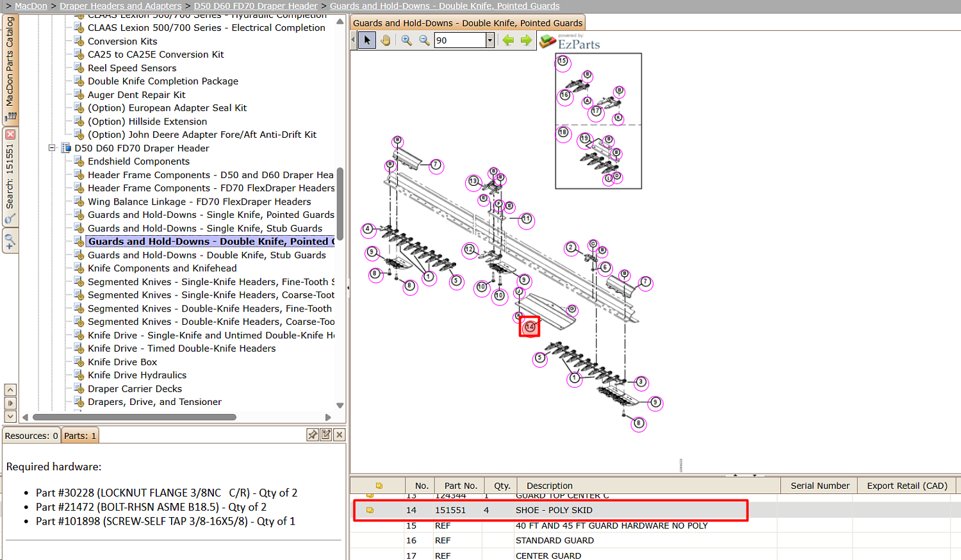Edit notes with the pencil icon
Screen dimensions: 961x560
coord(326,435)
